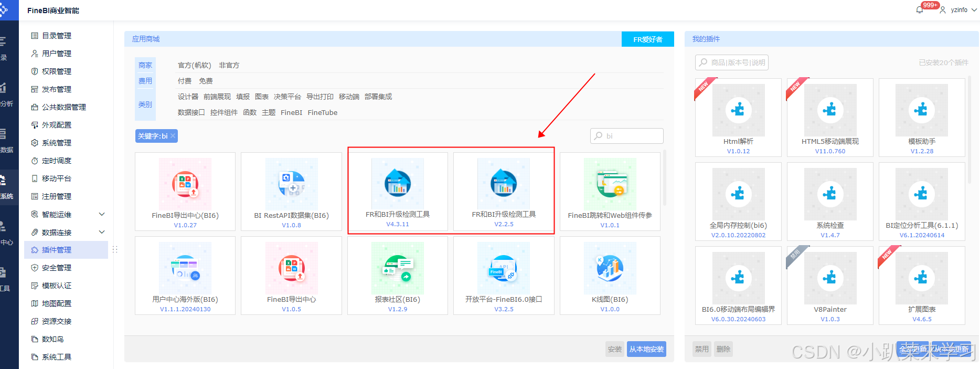Viewport: 980px width, 369px height.
Task: Open the yzinfo user account menu
Action: pyautogui.click(x=958, y=10)
